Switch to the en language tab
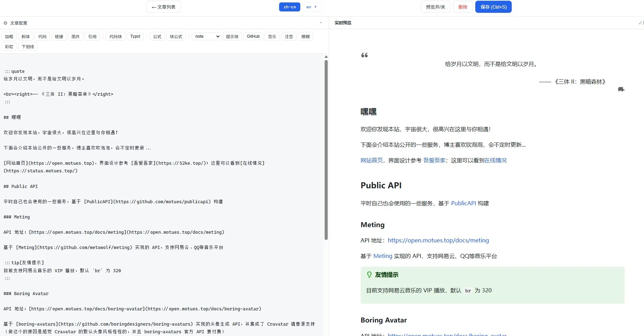 pyautogui.click(x=309, y=7)
